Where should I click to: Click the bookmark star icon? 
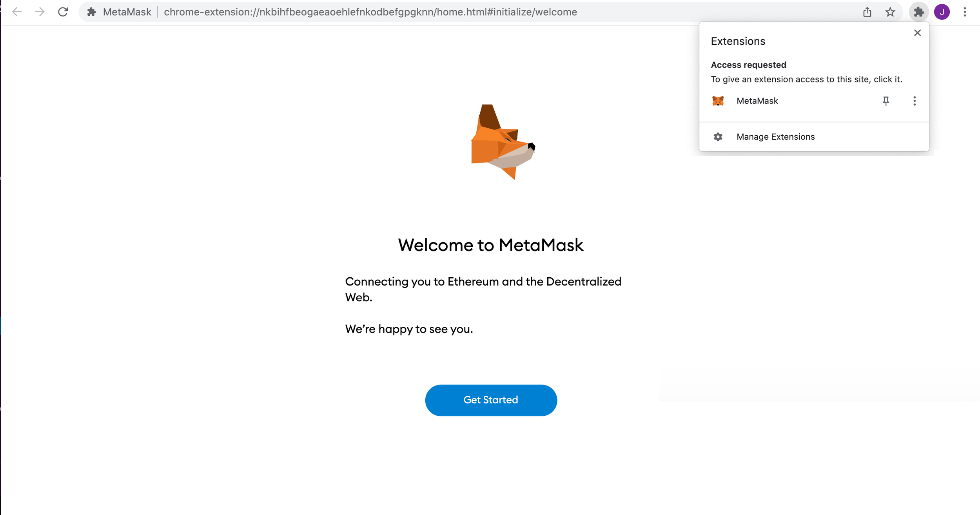890,12
